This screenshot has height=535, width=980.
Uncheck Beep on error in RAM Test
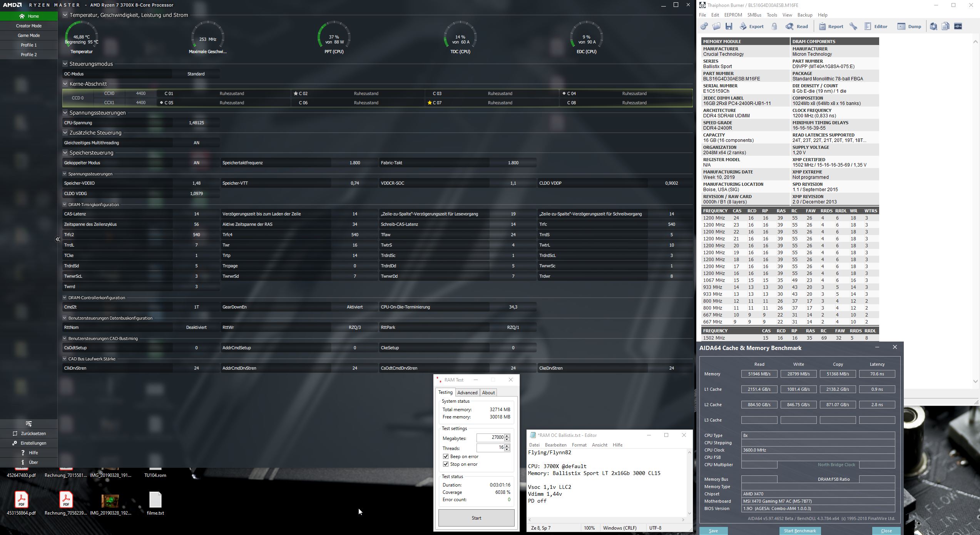pos(446,457)
